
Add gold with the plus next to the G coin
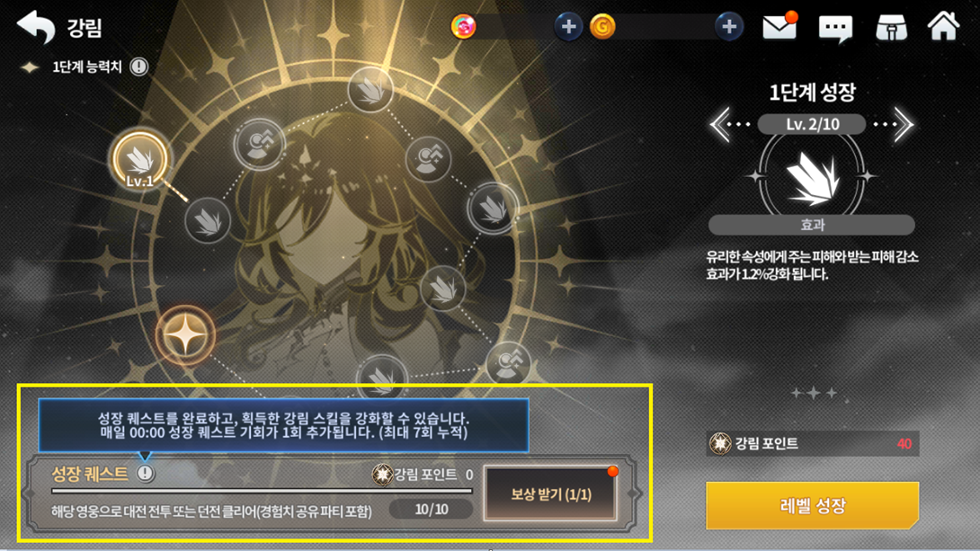point(729,27)
